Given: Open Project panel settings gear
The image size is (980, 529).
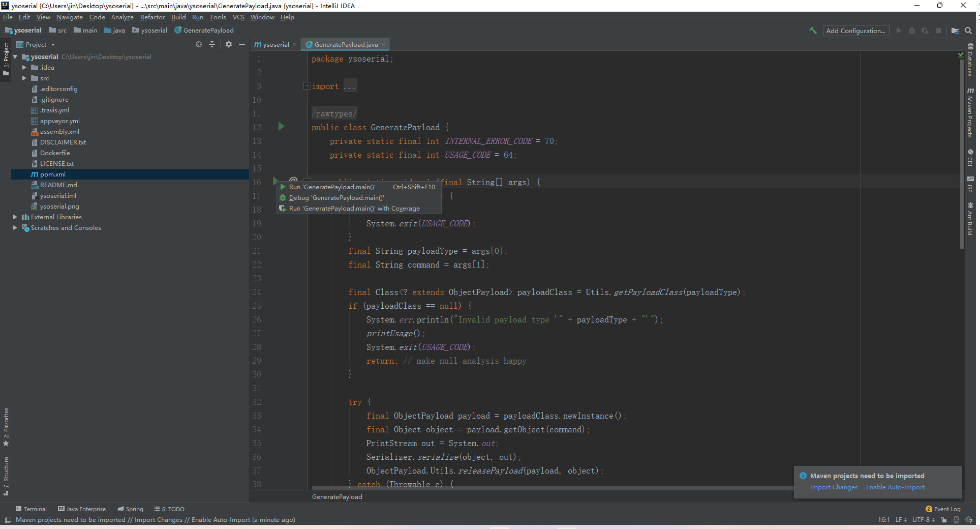Looking at the screenshot, I should 229,44.
